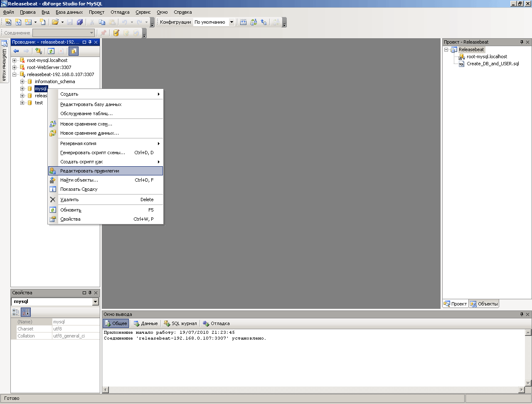Screen dimensions: 532x404
Task: Click the pin icon of Проводник panel
Action: pos(90,42)
